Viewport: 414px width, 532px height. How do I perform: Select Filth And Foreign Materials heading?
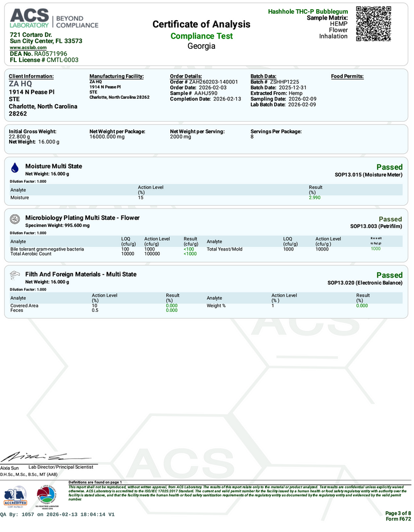81,274
